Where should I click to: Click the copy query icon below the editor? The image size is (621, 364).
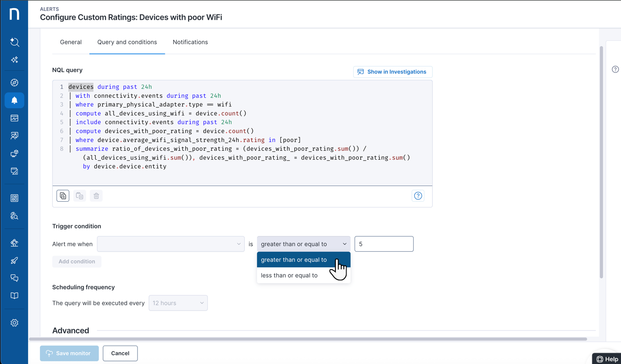63,196
